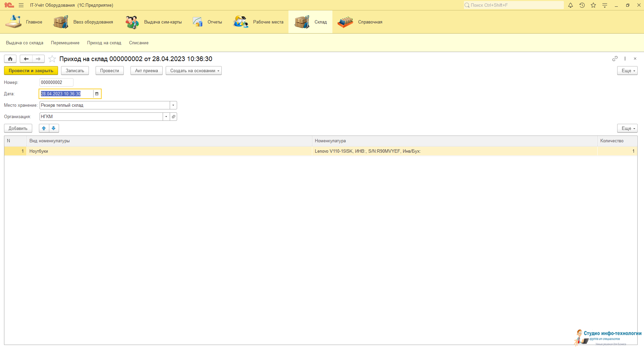Switch to the Отчеты section
644x349 pixels.
click(x=208, y=22)
